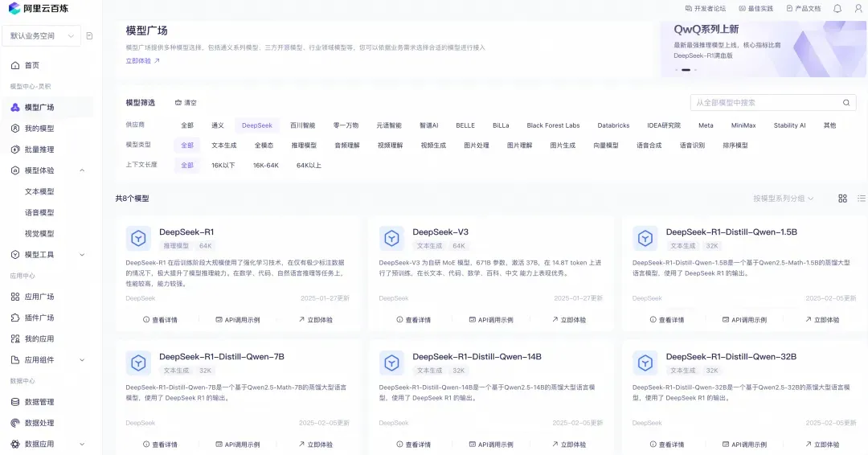Select the 模型广场 sidebar icon
Image resolution: width=868 pixels, height=455 pixels.
tap(15, 108)
